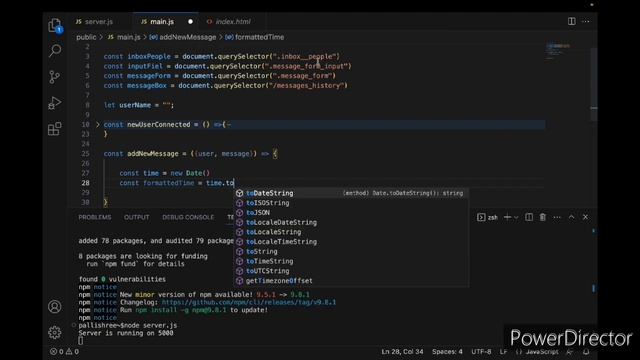The image size is (640, 360).
Task: Open the Source Control view
Action: (x=54, y=77)
